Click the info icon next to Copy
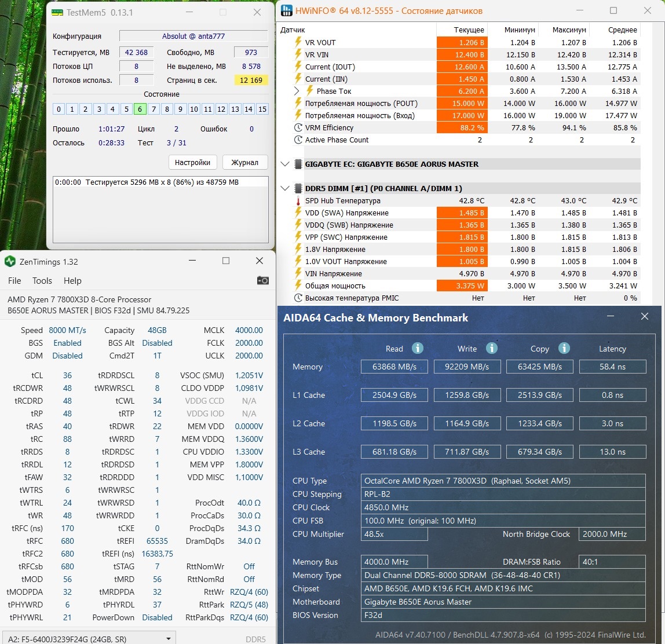This screenshot has height=644, width=665. (x=564, y=348)
